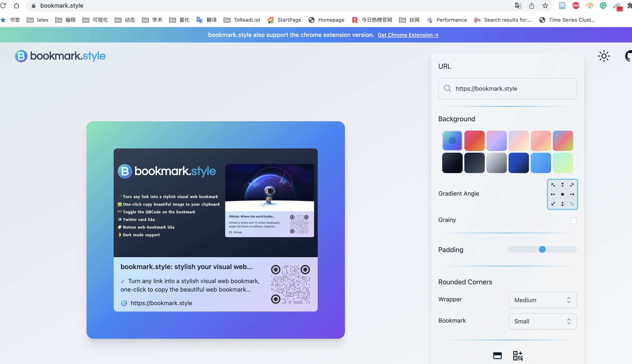Toggle the light/dark mode sun icon
The width and height of the screenshot is (632, 364).
(x=604, y=56)
